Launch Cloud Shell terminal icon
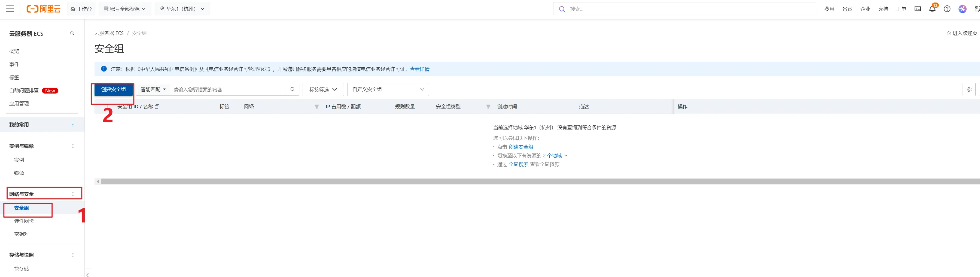980x277 pixels. [x=917, y=9]
